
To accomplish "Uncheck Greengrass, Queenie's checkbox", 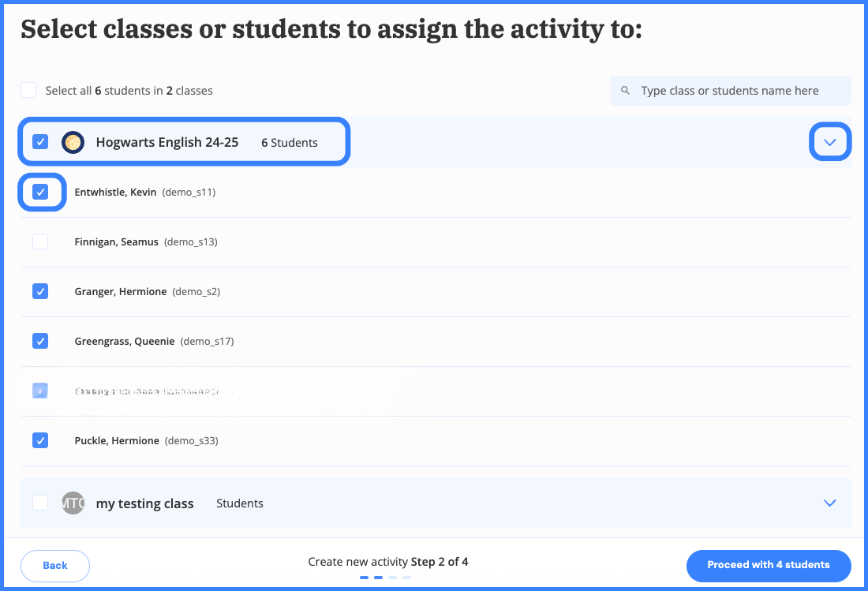I will click(40, 341).
